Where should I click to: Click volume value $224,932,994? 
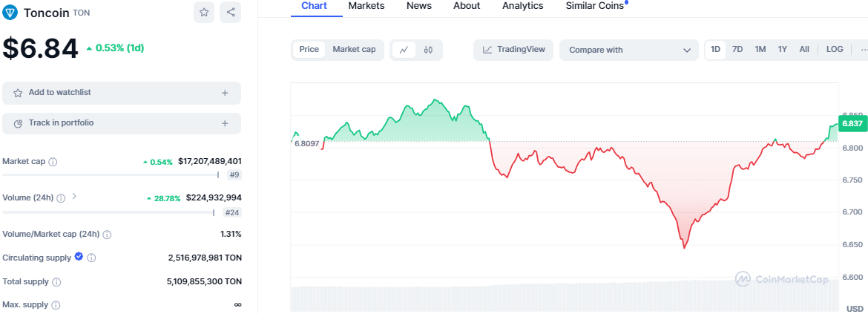[214, 197]
